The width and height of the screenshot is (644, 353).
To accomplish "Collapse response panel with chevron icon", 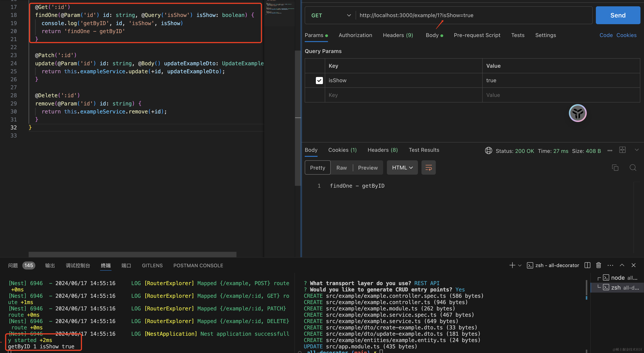I will pos(637,150).
